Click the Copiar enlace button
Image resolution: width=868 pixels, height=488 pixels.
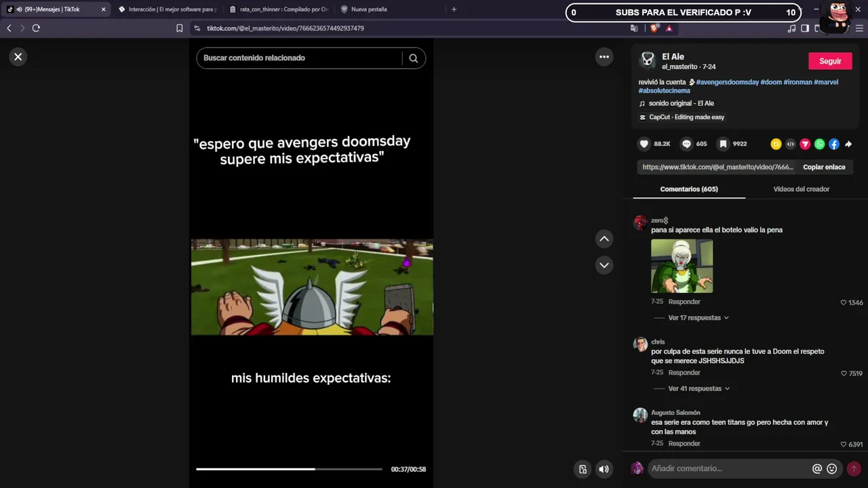[824, 167]
